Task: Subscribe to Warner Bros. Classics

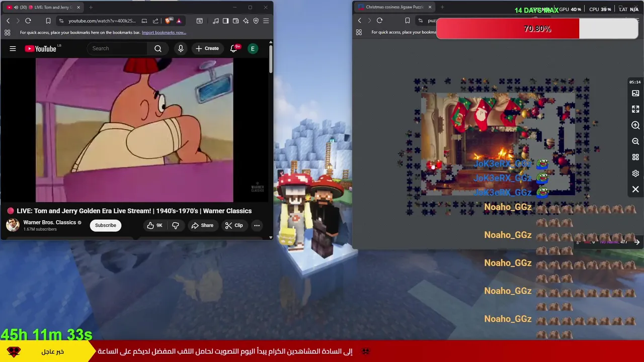Action: point(106,225)
